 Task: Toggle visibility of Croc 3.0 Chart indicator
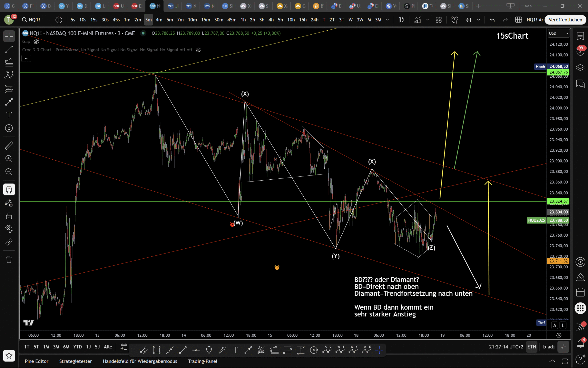(x=199, y=50)
